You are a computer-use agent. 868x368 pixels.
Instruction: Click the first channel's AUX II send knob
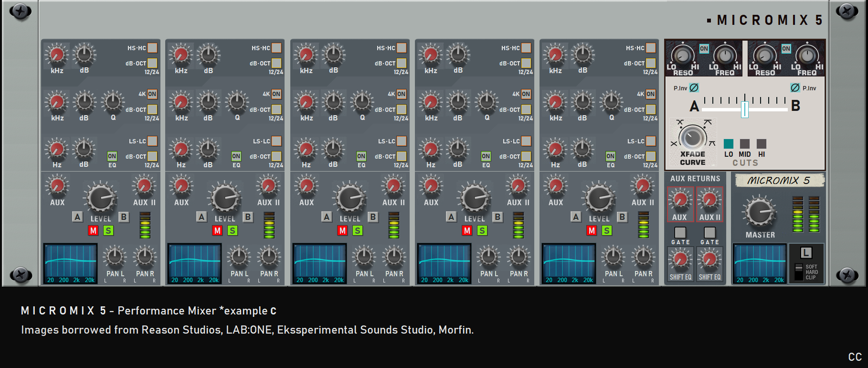(x=144, y=185)
